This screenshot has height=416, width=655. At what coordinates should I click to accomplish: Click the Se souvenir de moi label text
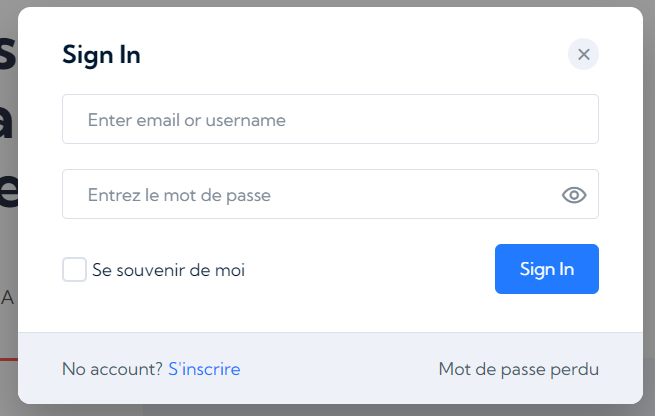[x=168, y=270]
